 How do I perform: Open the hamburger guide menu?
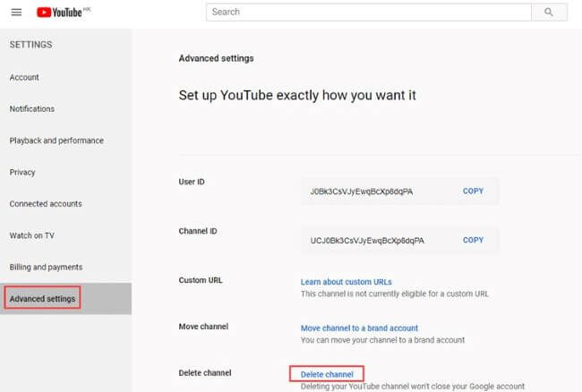[16, 13]
